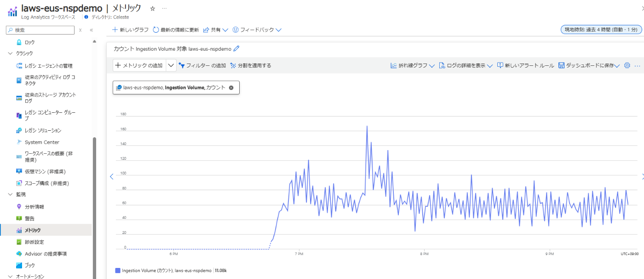This screenshot has height=279, width=644.
Task: Collapse the クラシック section
Action: coord(11,53)
